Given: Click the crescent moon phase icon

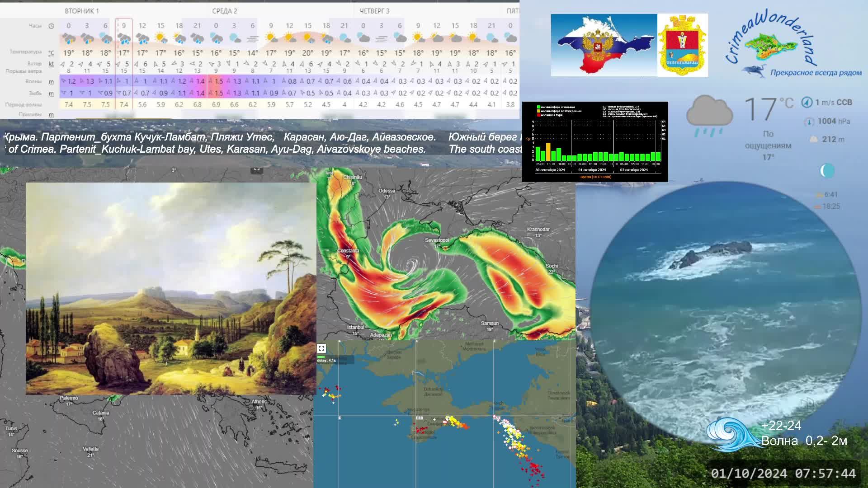Looking at the screenshot, I should [x=826, y=171].
